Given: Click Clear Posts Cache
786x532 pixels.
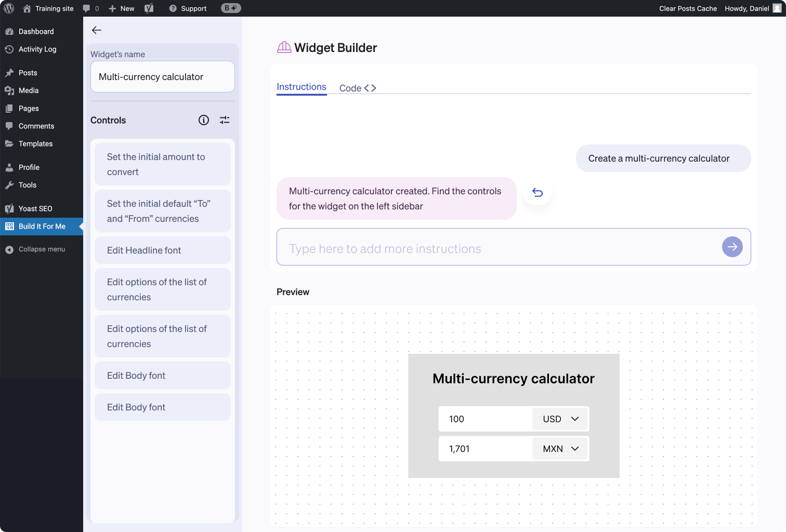Looking at the screenshot, I should pos(688,8).
